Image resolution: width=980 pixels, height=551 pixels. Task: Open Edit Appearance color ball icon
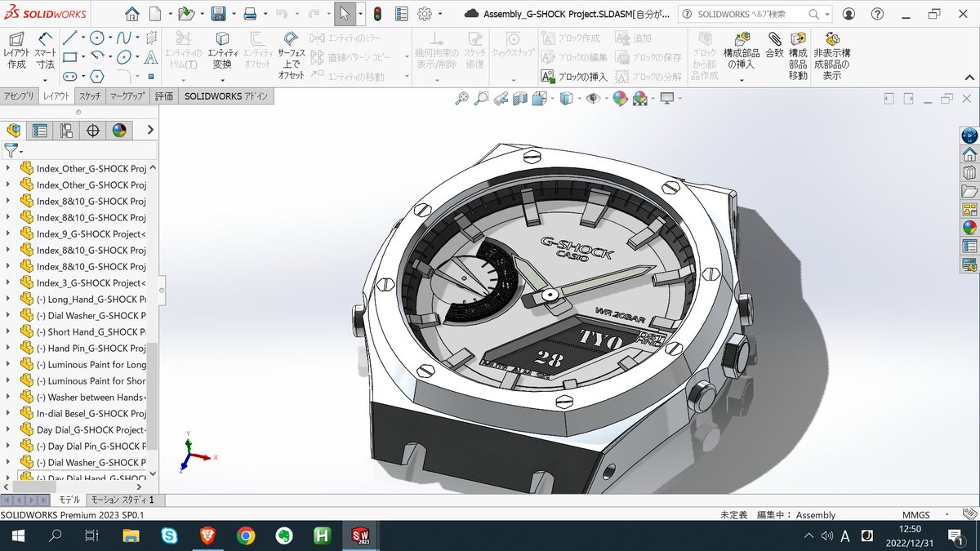(x=620, y=99)
